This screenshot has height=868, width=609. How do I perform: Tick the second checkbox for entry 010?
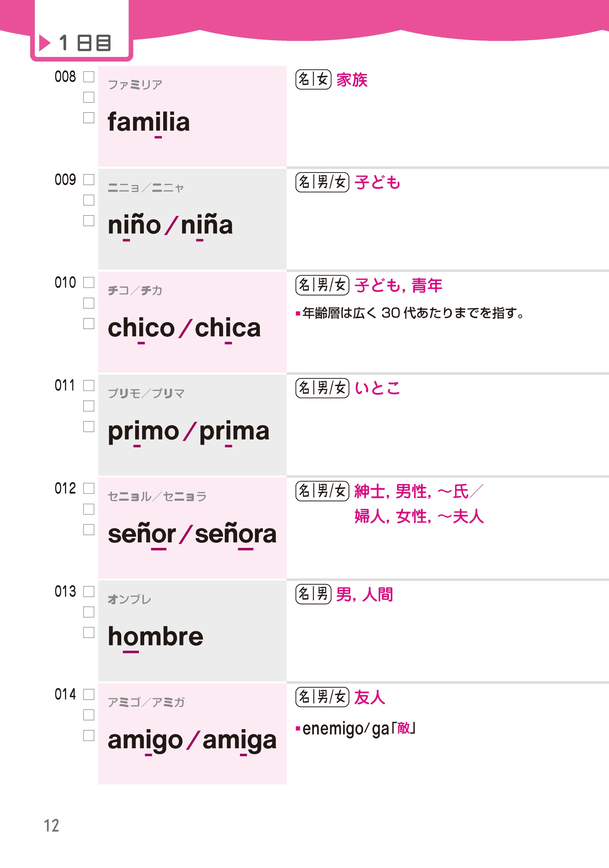pyautogui.click(x=89, y=303)
